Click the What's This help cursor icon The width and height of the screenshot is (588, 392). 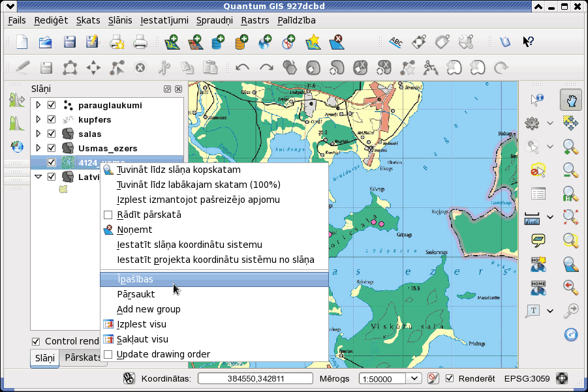coord(529,42)
